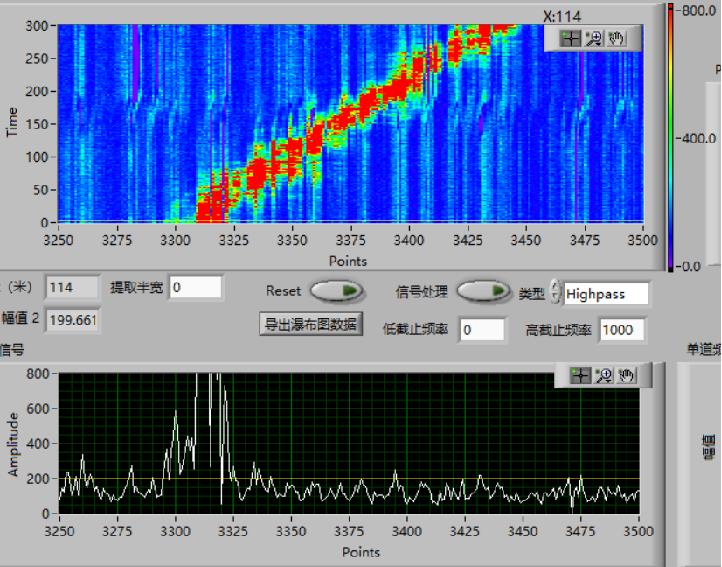Click the 高截止频率 input field showing 1000
Screen dimensions: 722x567
[621, 329]
